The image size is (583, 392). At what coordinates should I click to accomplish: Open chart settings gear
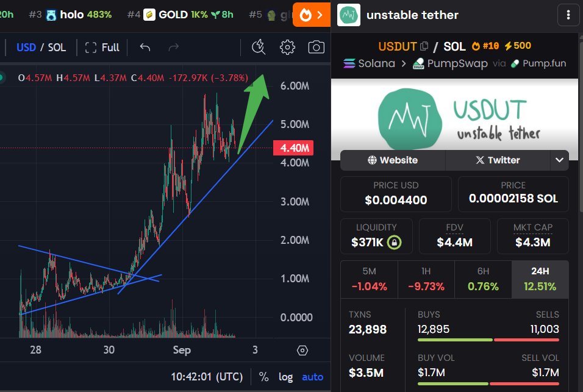pos(287,47)
